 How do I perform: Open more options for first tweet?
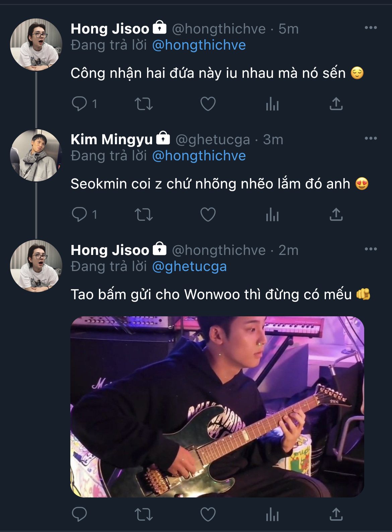[371, 28]
